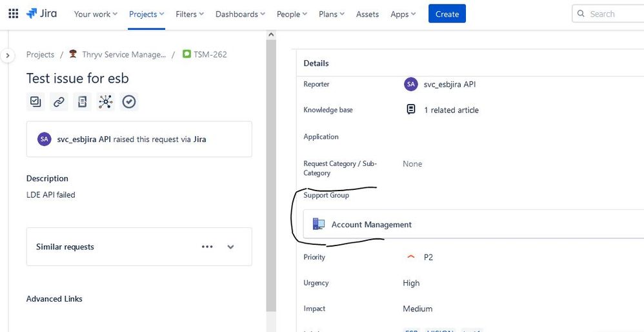Click the link page document icon
The height and width of the screenshot is (332, 644).
click(x=82, y=101)
